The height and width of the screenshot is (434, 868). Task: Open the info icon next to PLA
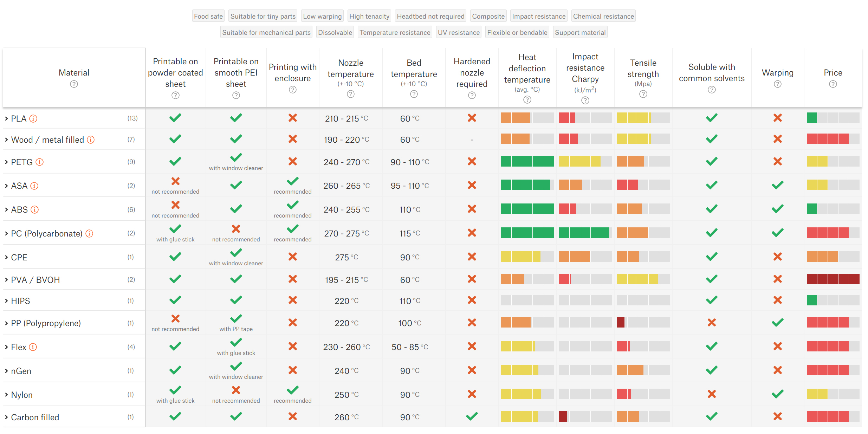33,119
